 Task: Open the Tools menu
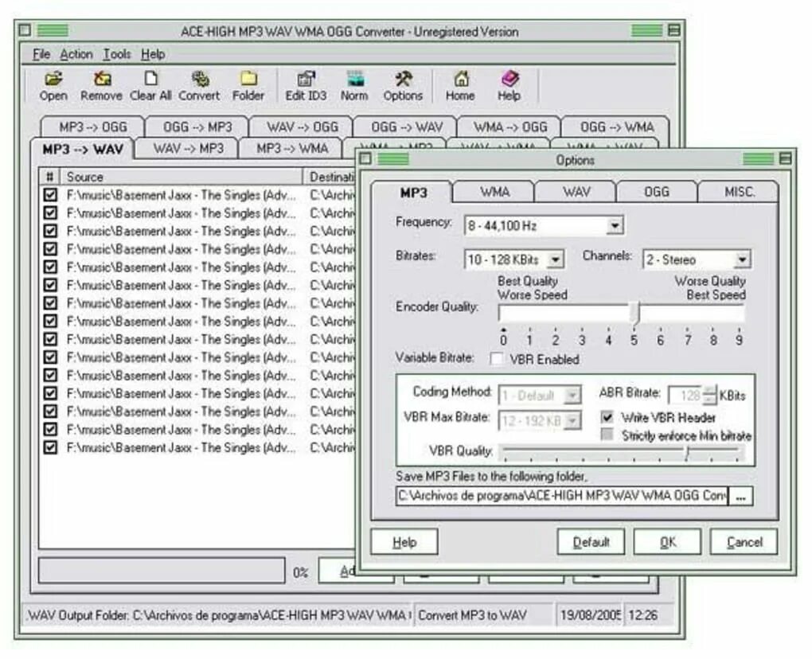116,54
